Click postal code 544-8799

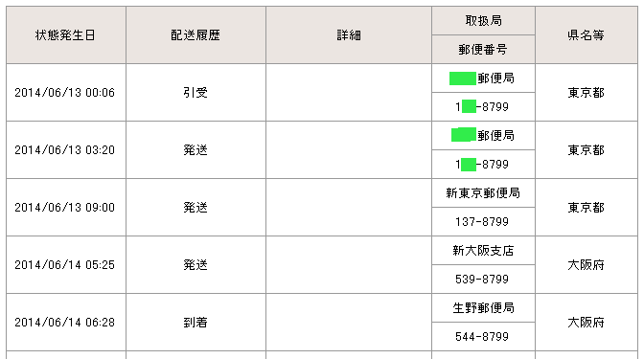[x=482, y=337]
